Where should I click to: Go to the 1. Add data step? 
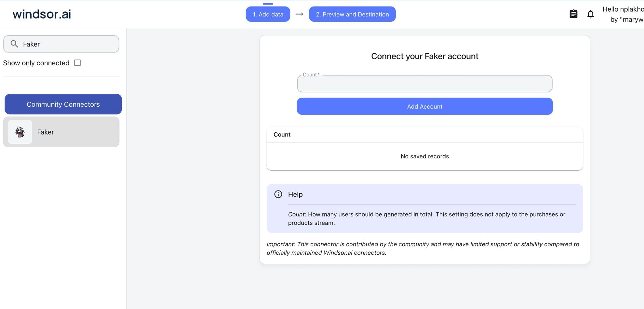(x=268, y=14)
